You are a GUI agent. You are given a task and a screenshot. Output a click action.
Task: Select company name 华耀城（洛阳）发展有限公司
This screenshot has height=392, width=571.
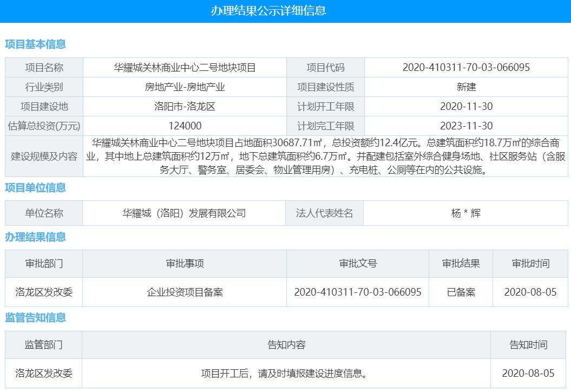185,213
